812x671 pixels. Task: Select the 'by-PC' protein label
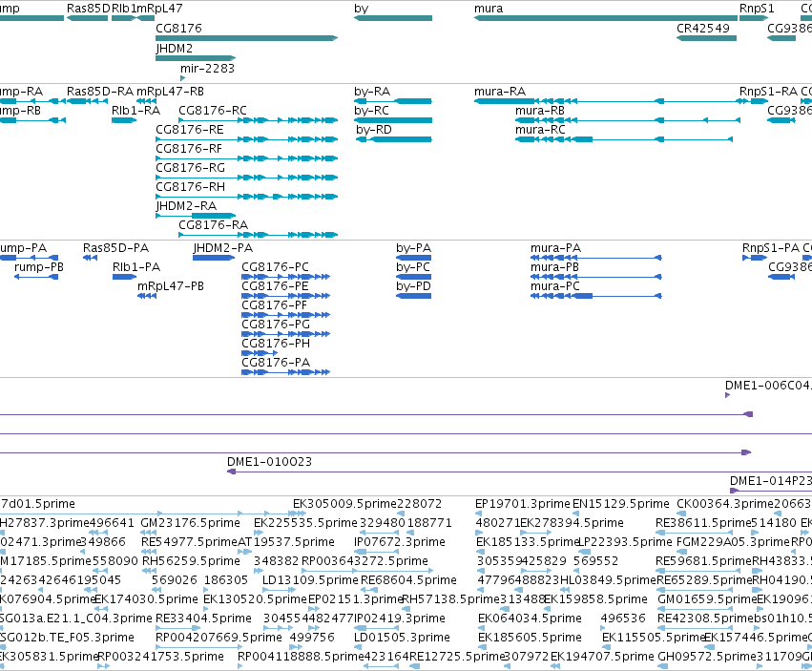[413, 267]
